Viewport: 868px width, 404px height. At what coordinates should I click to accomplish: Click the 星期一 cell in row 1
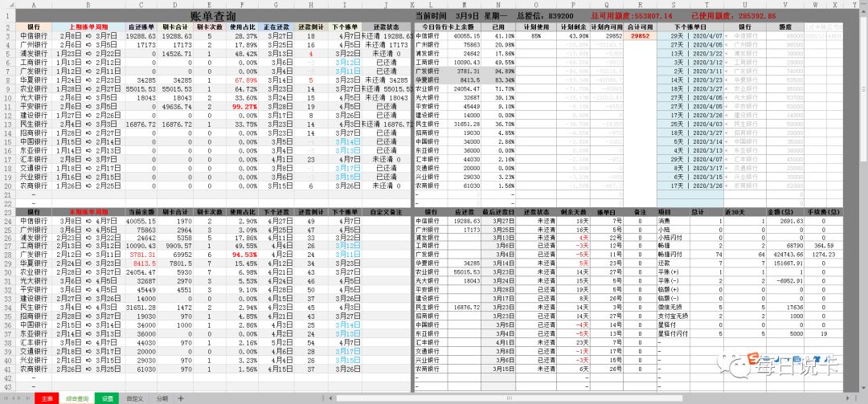[x=495, y=16]
